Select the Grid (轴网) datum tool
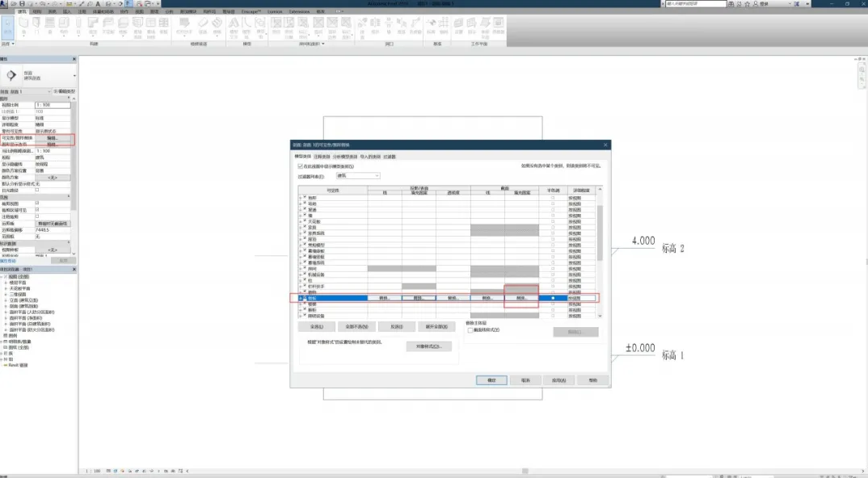Viewport: 868px width, 478px height. tap(444, 26)
